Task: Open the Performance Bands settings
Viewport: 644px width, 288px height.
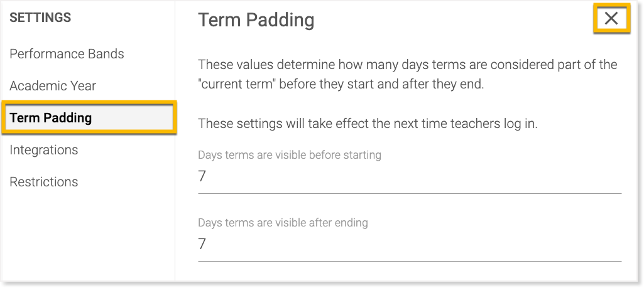Action: click(67, 54)
